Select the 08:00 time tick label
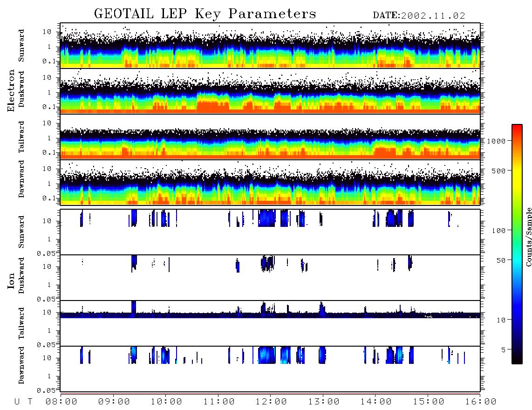Screen dimensions: 532x410 (x=62, y=402)
